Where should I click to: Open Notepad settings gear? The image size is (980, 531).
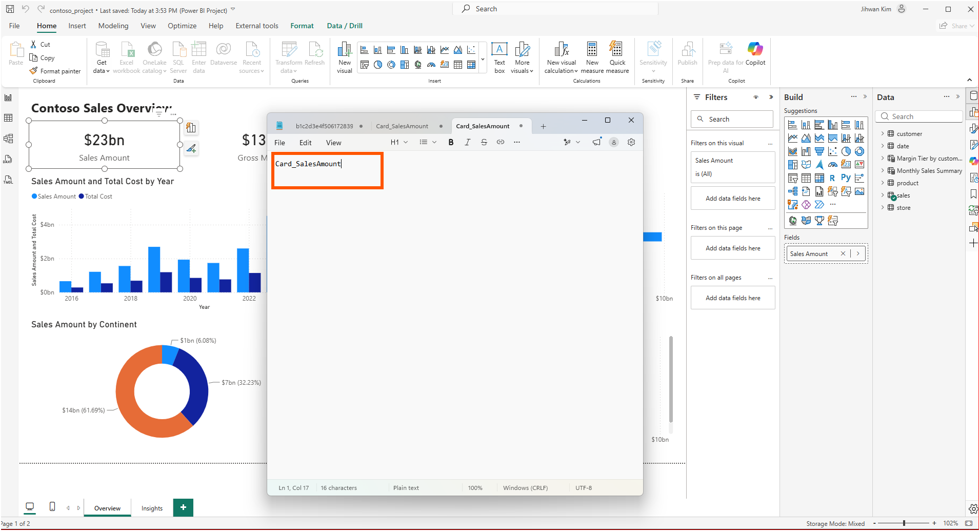(631, 142)
